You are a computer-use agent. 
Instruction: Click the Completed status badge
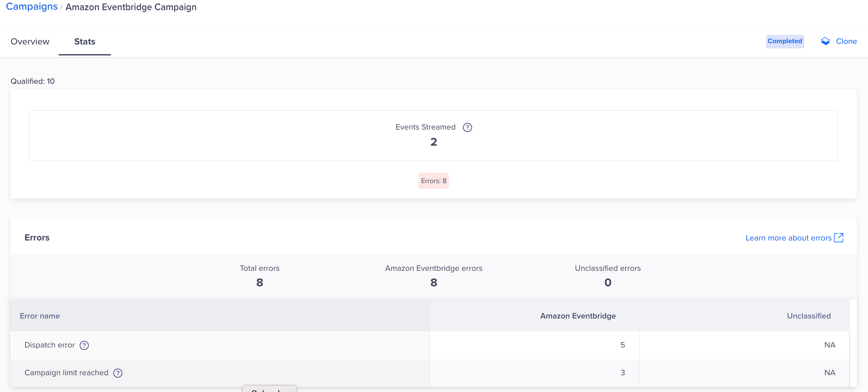784,41
